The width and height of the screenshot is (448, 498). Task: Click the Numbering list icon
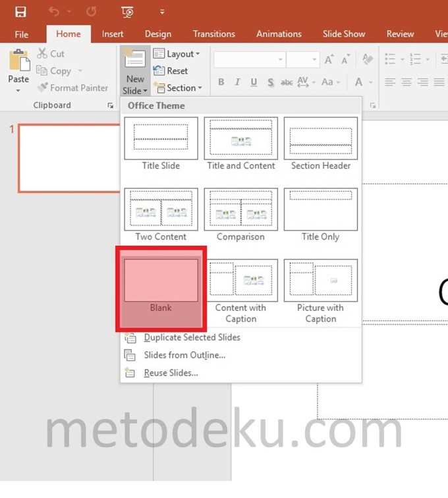(x=415, y=59)
